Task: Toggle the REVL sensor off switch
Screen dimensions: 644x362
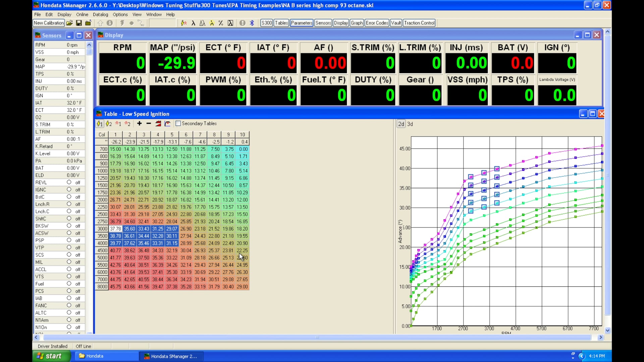Action: [69, 182]
